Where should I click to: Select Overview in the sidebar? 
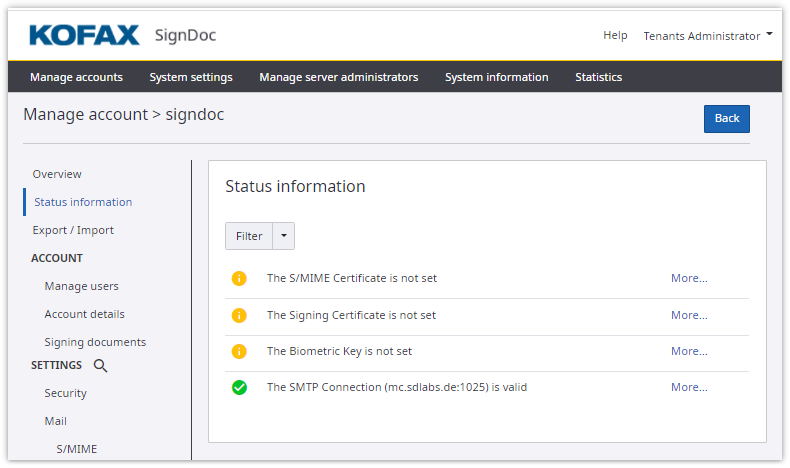click(x=57, y=174)
